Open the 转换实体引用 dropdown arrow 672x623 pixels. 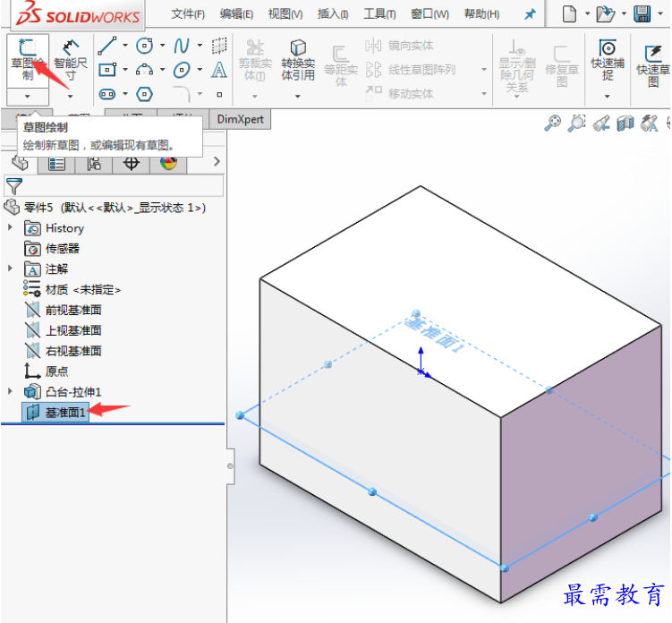[x=298, y=97]
